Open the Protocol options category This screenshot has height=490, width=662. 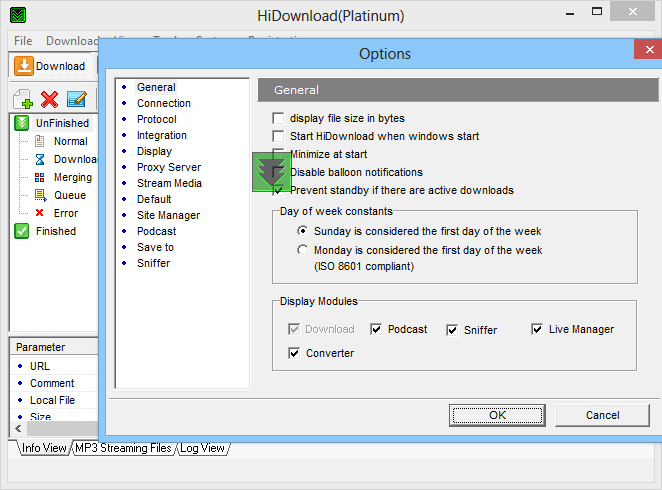(x=157, y=119)
